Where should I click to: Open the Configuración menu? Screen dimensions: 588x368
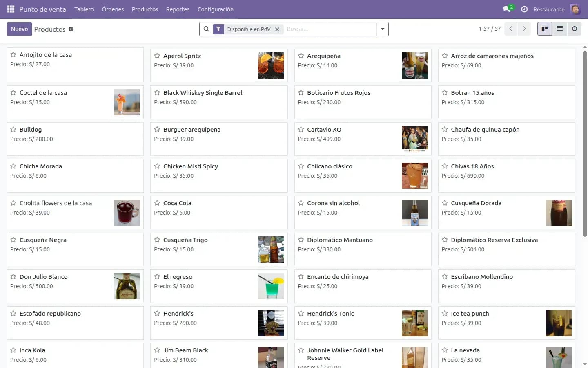pyautogui.click(x=216, y=9)
